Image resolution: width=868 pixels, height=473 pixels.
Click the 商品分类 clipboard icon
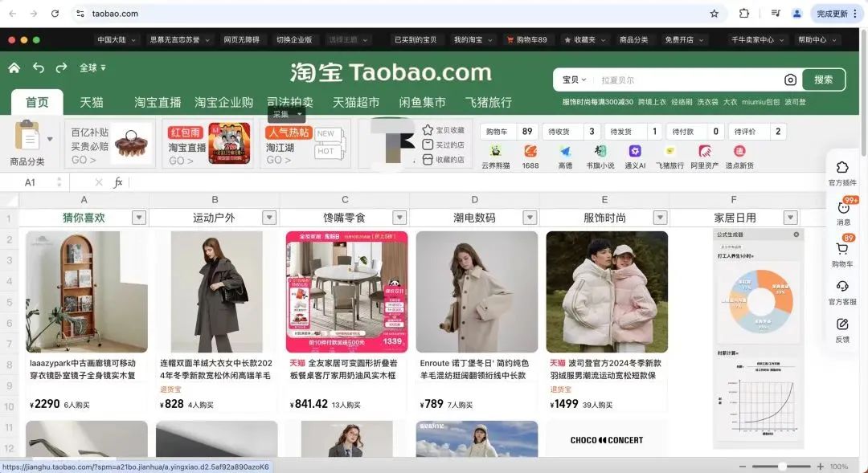(x=27, y=135)
